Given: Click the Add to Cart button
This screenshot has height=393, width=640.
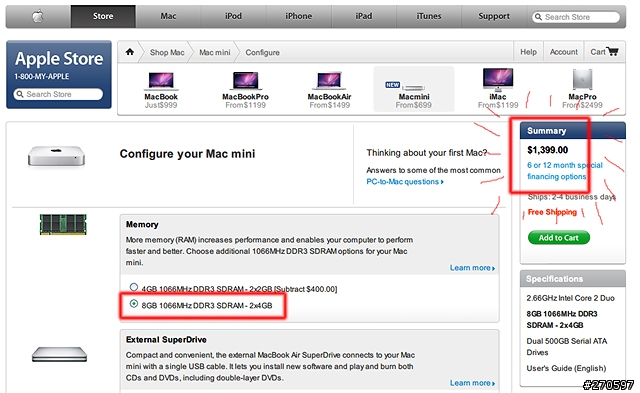Looking at the screenshot, I should (x=558, y=238).
